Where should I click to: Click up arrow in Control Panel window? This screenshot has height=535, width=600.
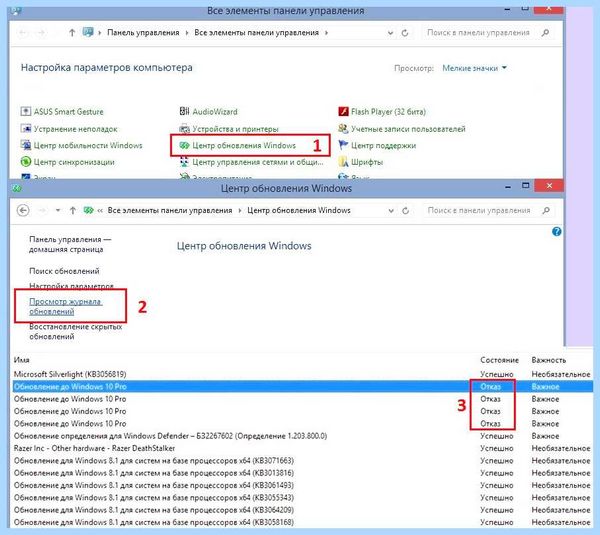coord(72,33)
